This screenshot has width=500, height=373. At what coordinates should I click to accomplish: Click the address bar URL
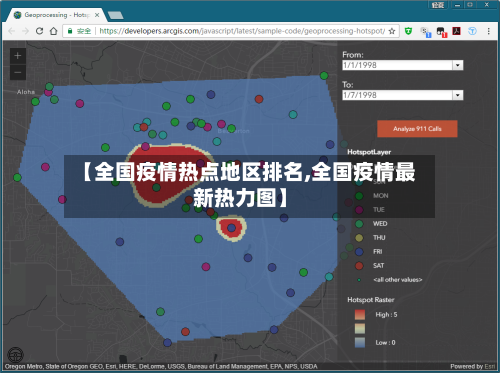coord(242,31)
